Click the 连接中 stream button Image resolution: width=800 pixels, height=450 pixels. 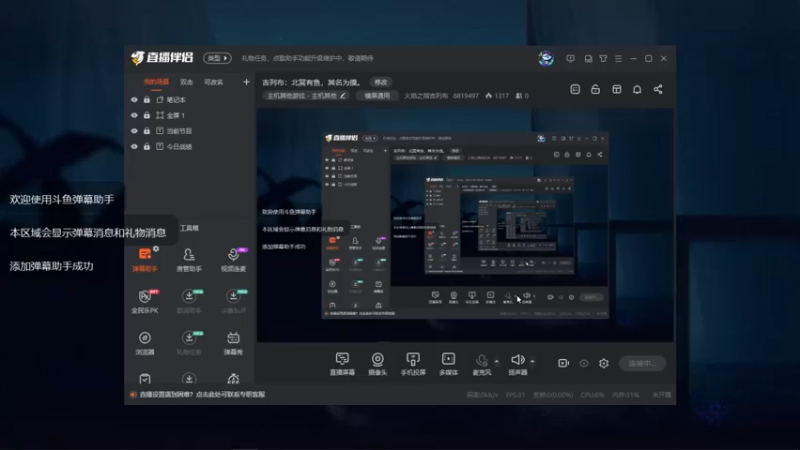642,363
